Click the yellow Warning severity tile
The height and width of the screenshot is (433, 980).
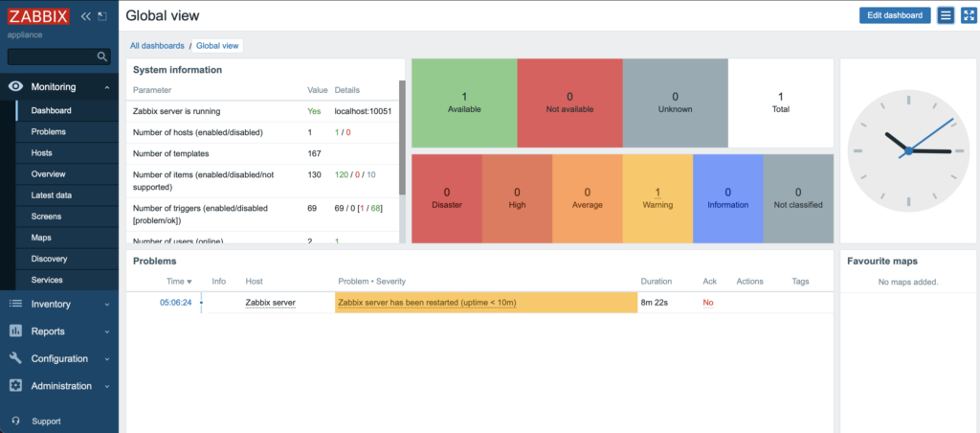click(657, 197)
